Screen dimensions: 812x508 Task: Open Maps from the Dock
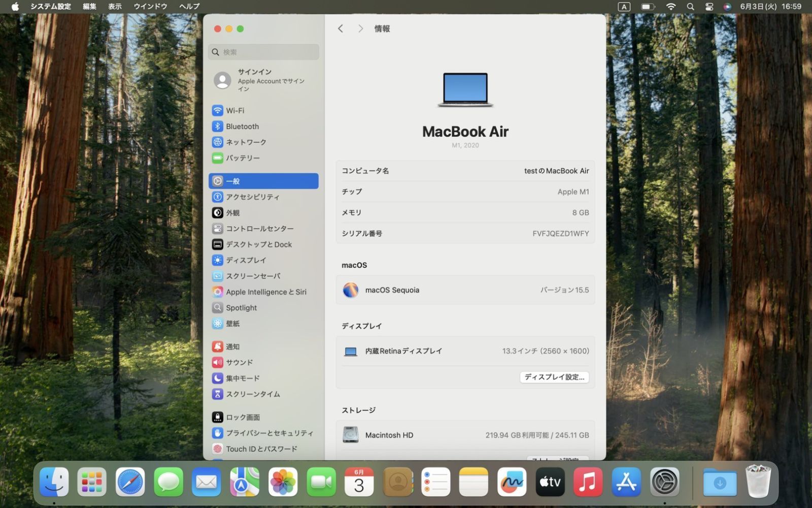coord(245,482)
